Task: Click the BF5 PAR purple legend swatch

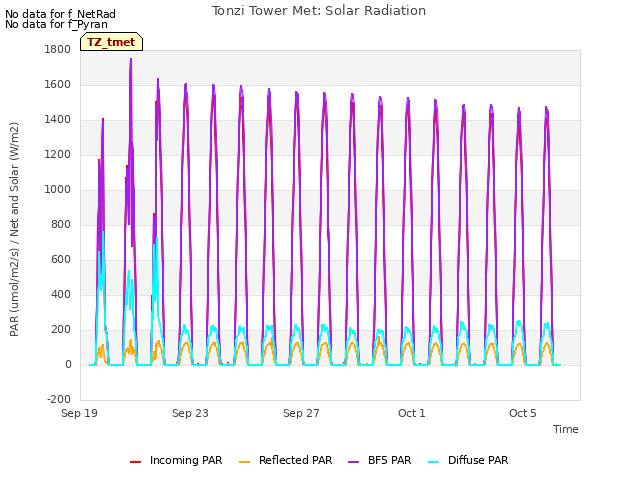Action: click(353, 462)
